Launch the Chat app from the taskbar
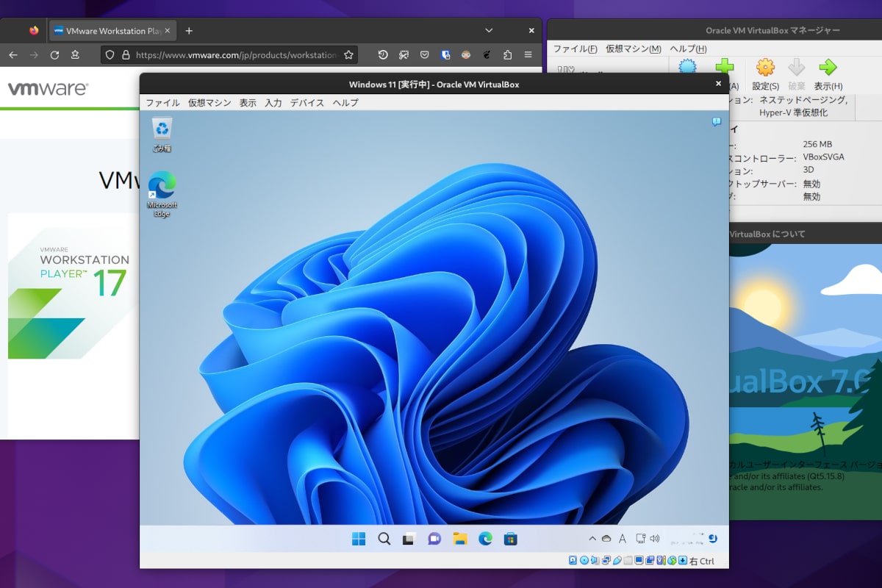The width and height of the screenshot is (882, 588). click(434, 539)
